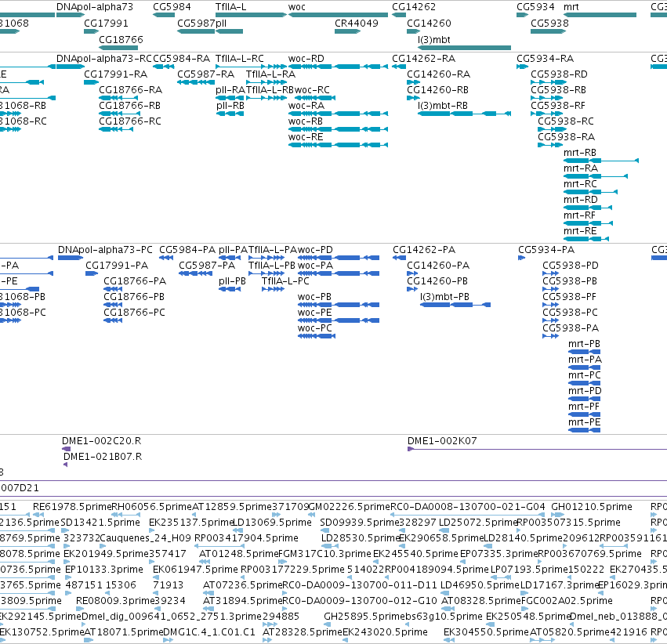This screenshot has height=644, width=667.
Task: Select EST label LD46950.5prime
Action: (x=480, y=585)
